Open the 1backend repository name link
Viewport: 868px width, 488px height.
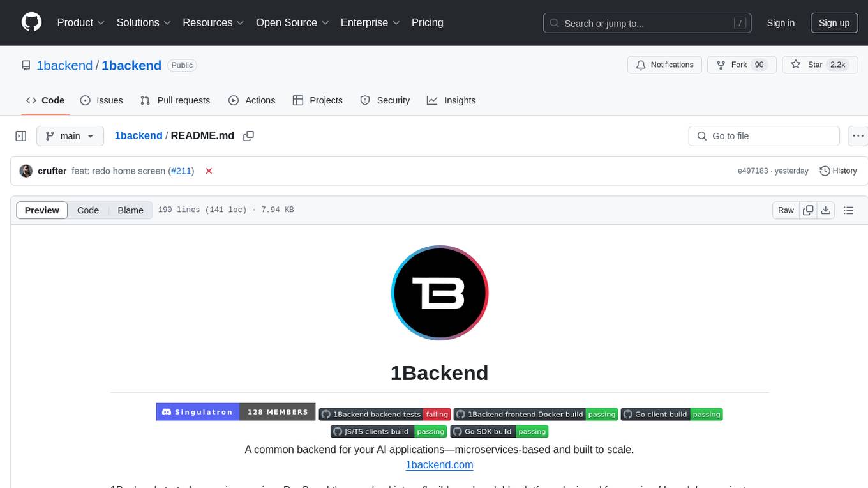[x=131, y=65]
